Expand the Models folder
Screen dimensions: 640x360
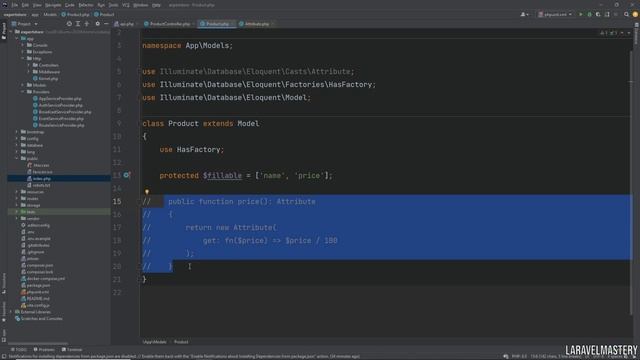pyautogui.click(x=23, y=85)
